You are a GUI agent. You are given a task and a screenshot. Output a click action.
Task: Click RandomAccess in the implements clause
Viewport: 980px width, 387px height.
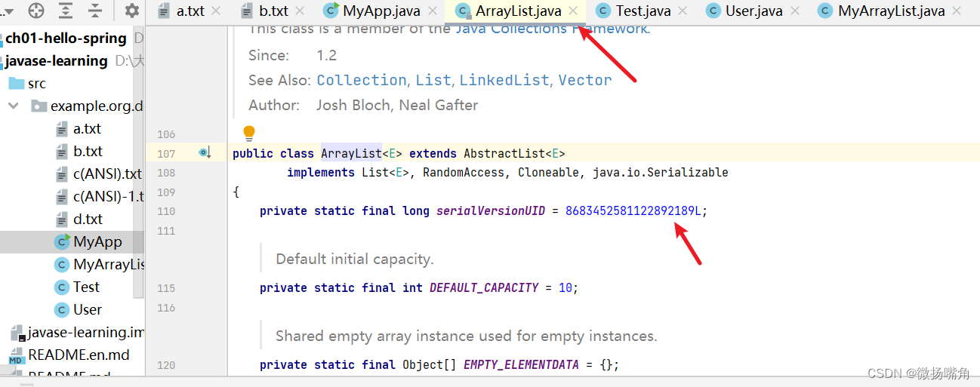click(467, 172)
